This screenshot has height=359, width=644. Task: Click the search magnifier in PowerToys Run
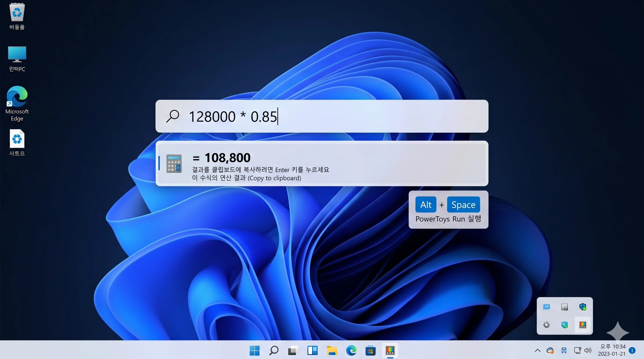(x=173, y=116)
